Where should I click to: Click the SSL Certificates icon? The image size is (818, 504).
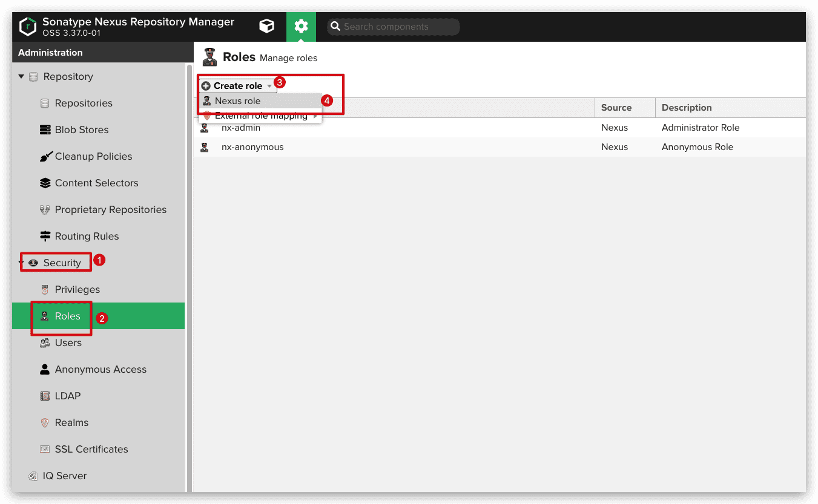[45, 450]
